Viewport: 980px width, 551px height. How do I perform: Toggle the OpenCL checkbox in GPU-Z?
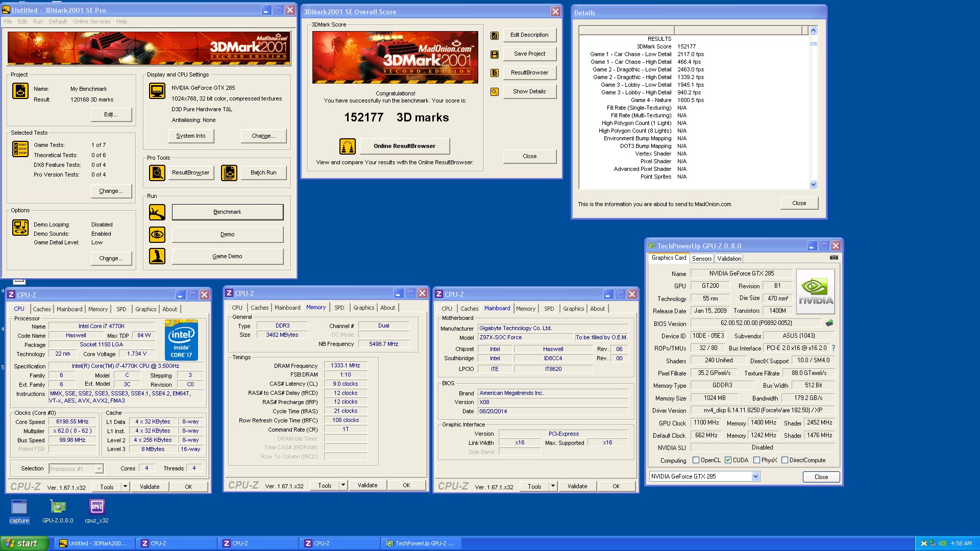(x=696, y=460)
